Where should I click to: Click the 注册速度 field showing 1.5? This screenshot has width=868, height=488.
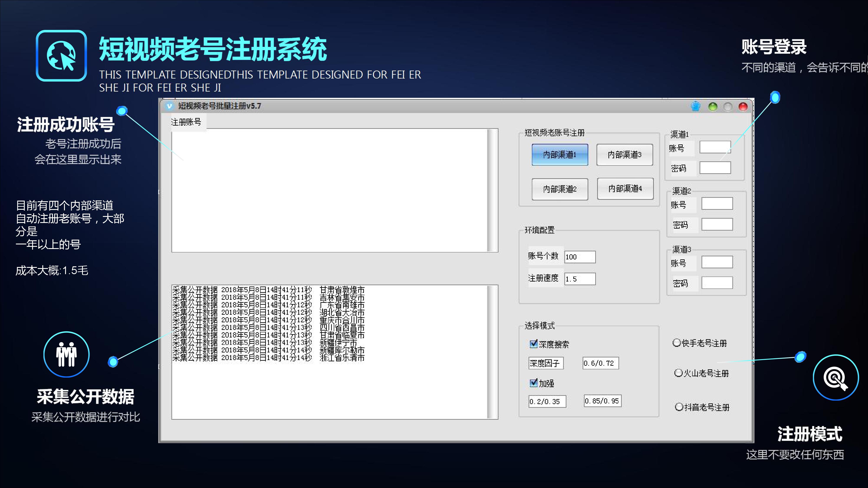(580, 279)
